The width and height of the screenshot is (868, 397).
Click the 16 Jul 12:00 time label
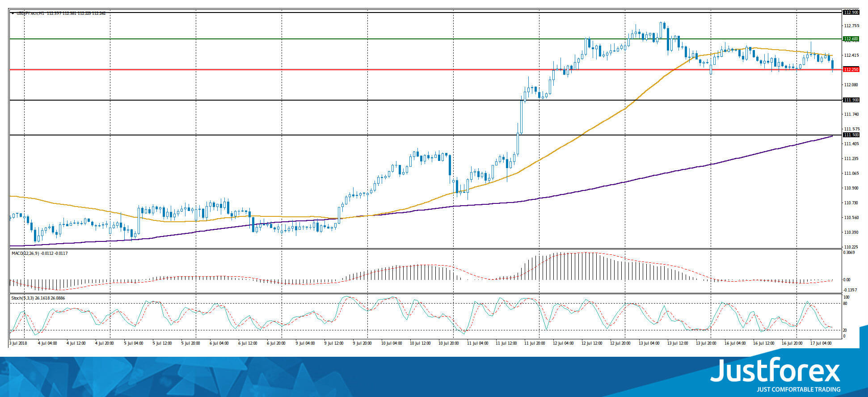(x=764, y=343)
